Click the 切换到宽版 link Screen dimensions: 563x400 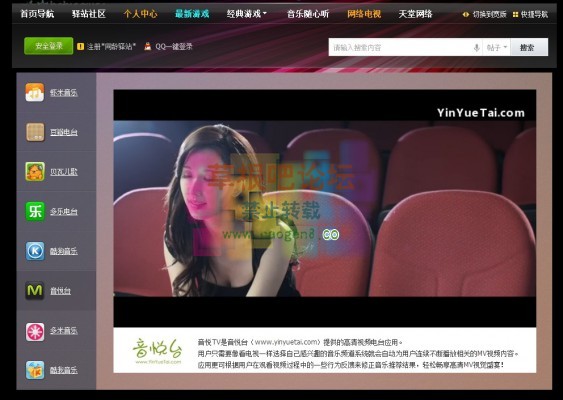pyautogui.click(x=489, y=14)
